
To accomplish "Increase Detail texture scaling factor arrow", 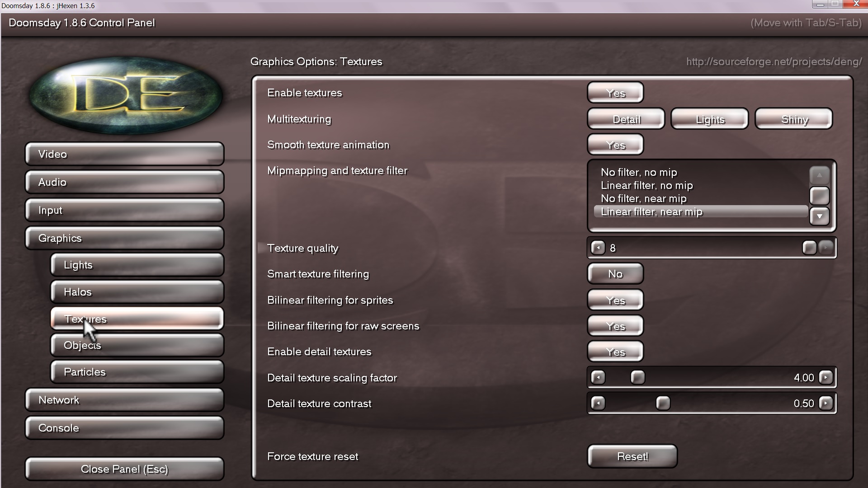I will click(x=826, y=377).
